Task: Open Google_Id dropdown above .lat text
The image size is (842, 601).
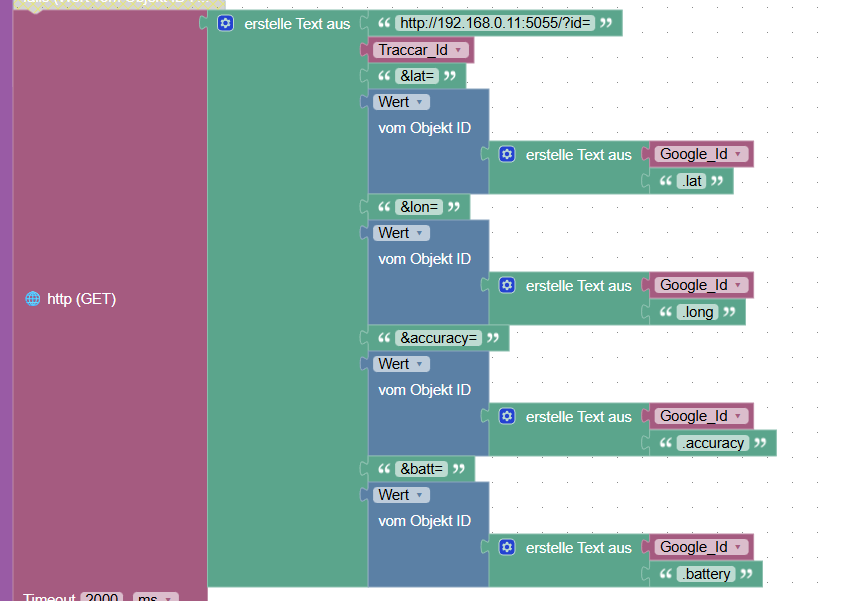Action: [x=701, y=154]
